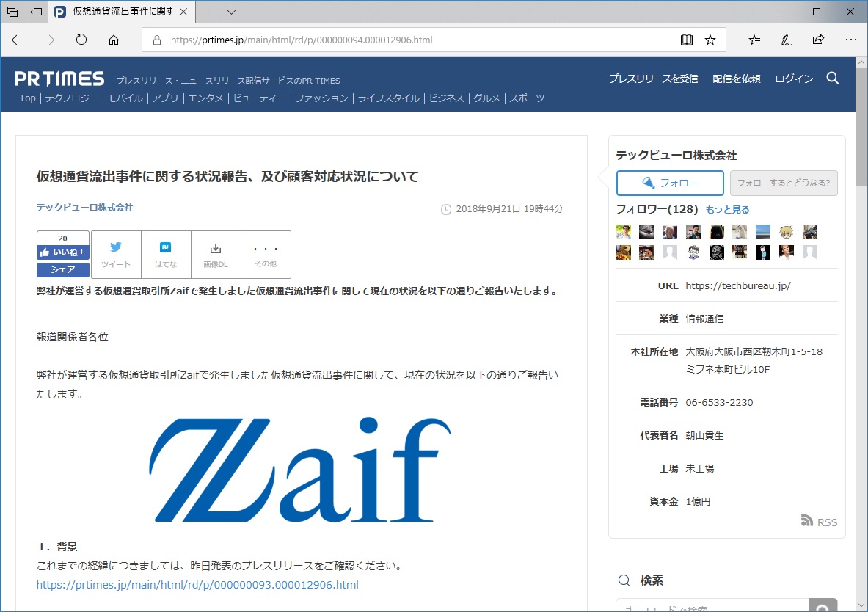Screen dimensions: 868x612
Task: Open the PR TIMES search magnifier icon
Action: (x=832, y=76)
